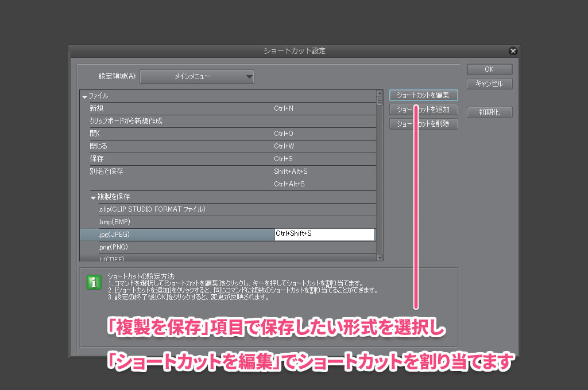Click the ショートカットを編集 button
Viewport: 588px width, 390px height.
click(423, 95)
